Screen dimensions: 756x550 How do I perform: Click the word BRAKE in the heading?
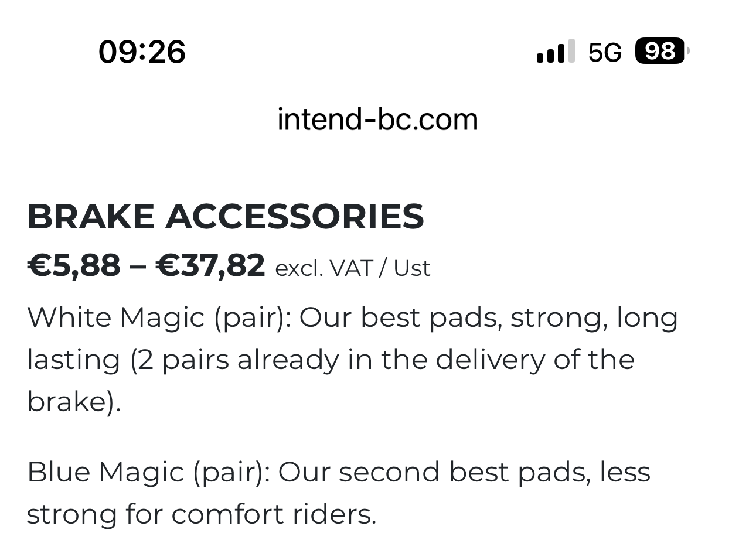point(90,216)
